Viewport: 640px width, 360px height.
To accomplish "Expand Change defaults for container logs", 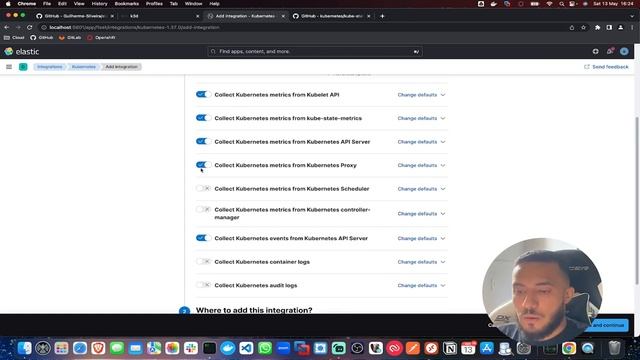I will pos(421,262).
